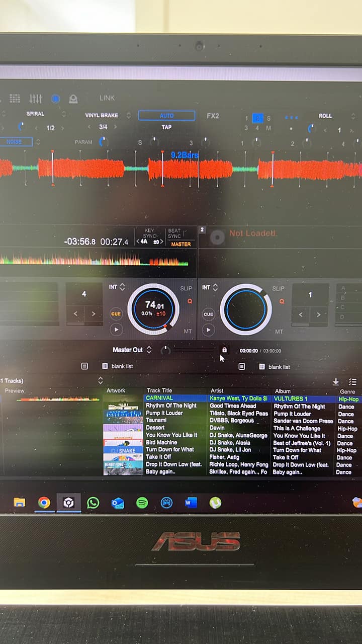This screenshot has width=362, height=644.
Task: Open WhatsApp from the taskbar
Action: 93,503
